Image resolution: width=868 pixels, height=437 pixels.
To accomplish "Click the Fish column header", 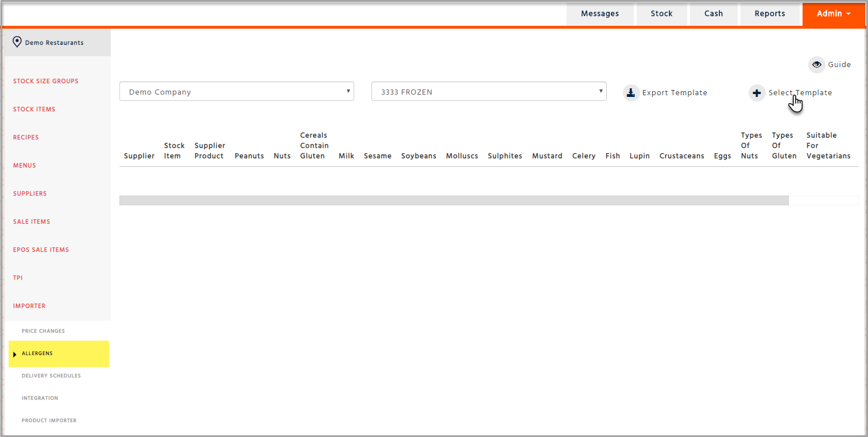I will 613,156.
